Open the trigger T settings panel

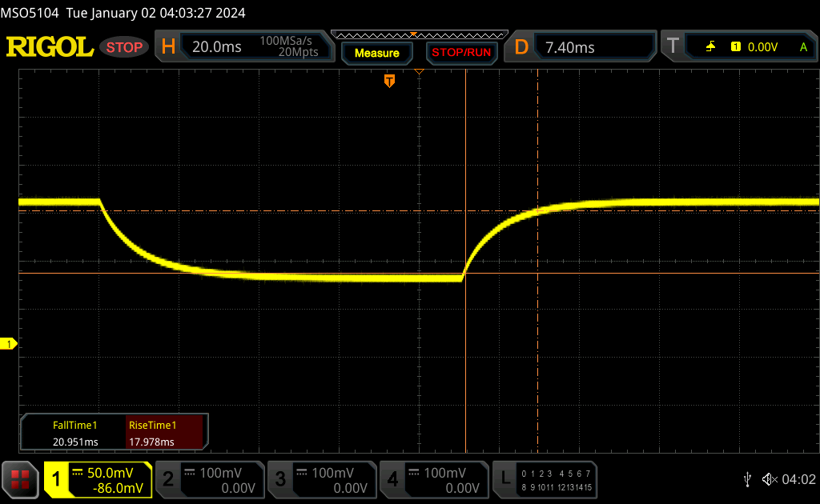738,47
